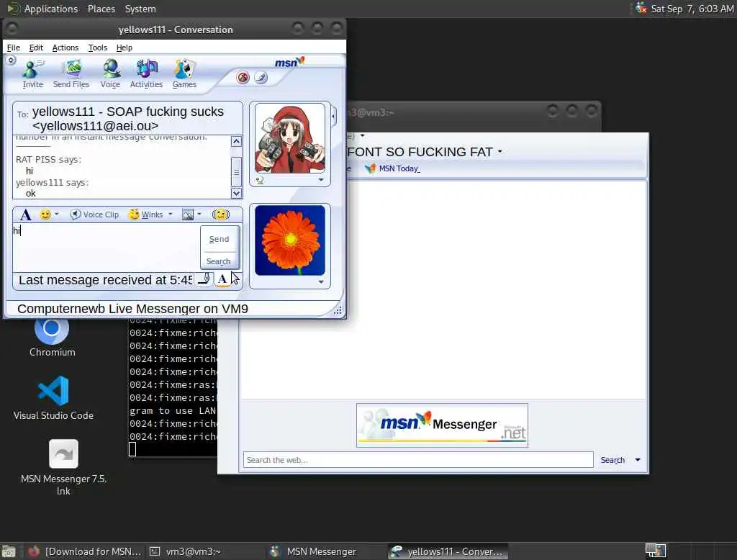Open the Actions menu
Screen dimensions: 737x560
click(65, 48)
